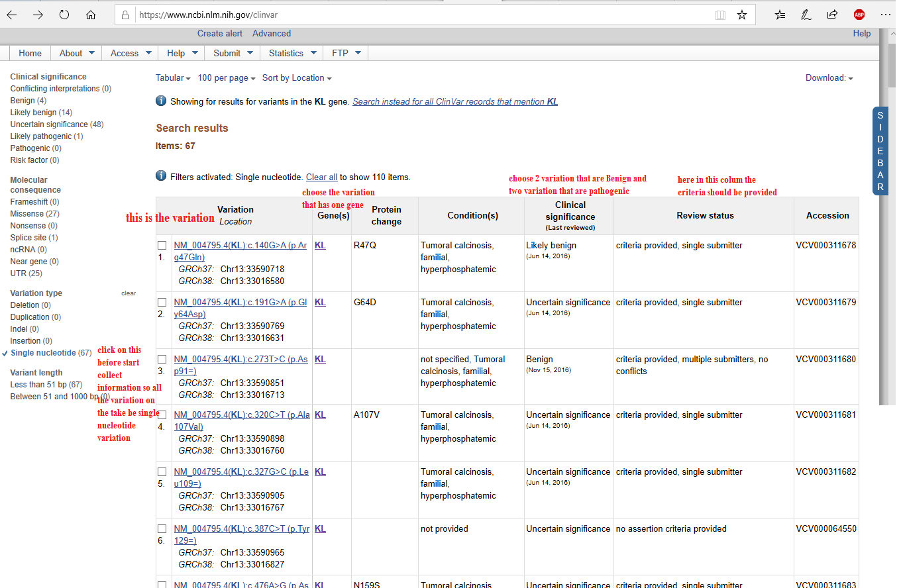The width and height of the screenshot is (901, 588).
Task: Click the Clear all filters link
Action: [321, 177]
